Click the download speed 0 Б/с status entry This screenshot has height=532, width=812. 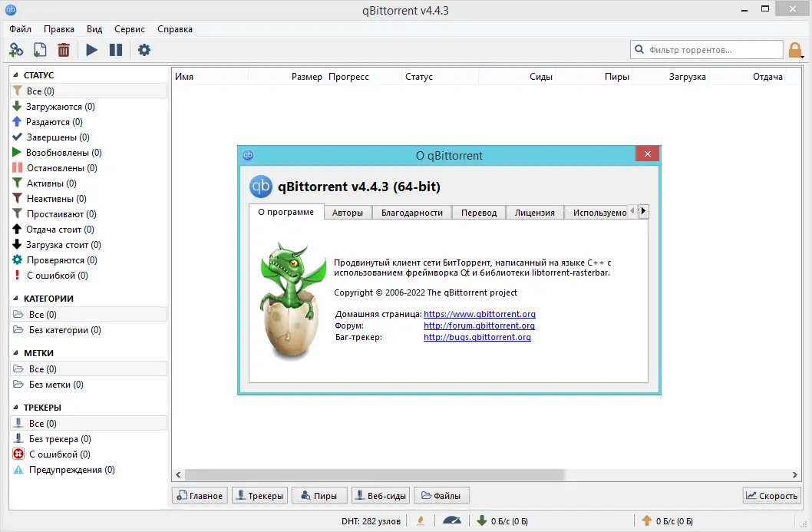pyautogui.click(x=502, y=521)
